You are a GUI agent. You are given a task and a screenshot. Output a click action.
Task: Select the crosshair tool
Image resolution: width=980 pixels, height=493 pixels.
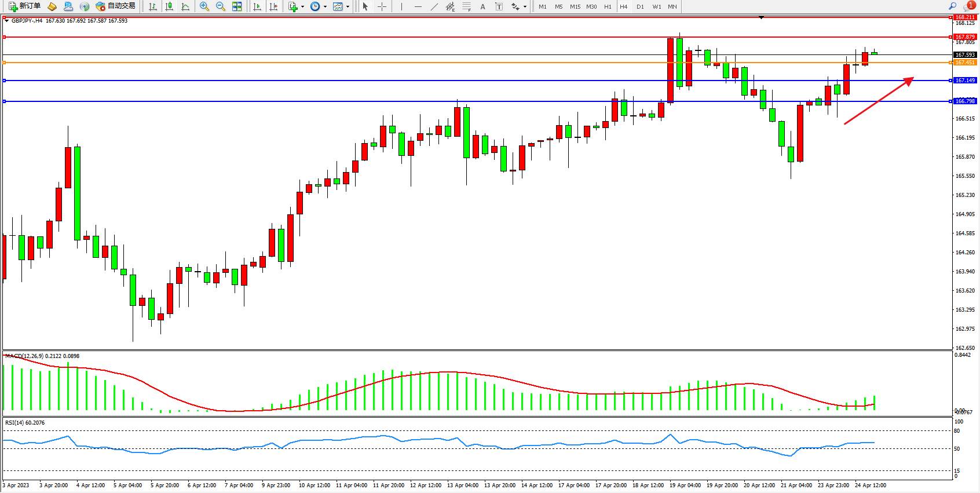(382, 7)
